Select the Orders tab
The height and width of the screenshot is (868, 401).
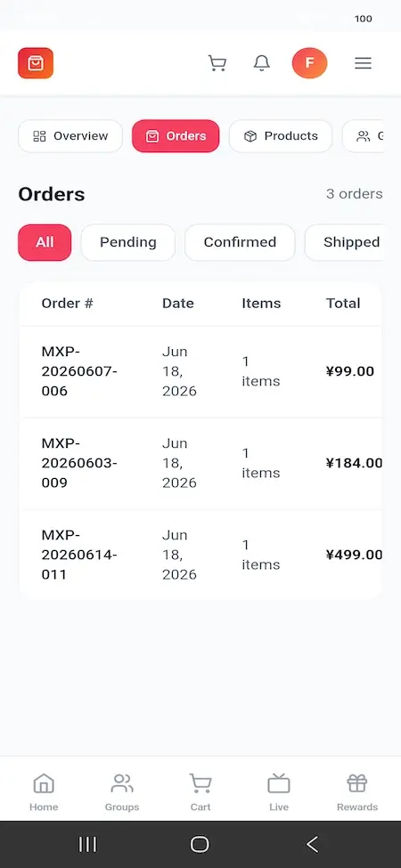pos(176,136)
